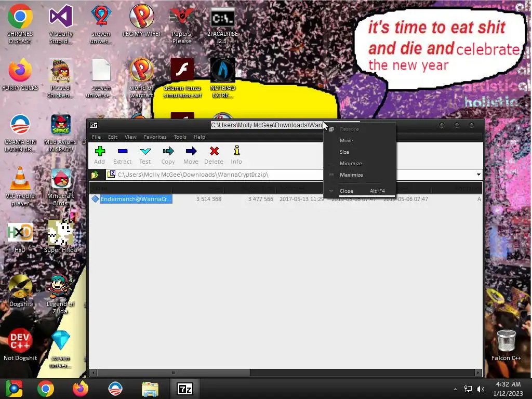Select Mad Avians IN SPACE! icon
The image size is (532, 399).
coord(60,133)
